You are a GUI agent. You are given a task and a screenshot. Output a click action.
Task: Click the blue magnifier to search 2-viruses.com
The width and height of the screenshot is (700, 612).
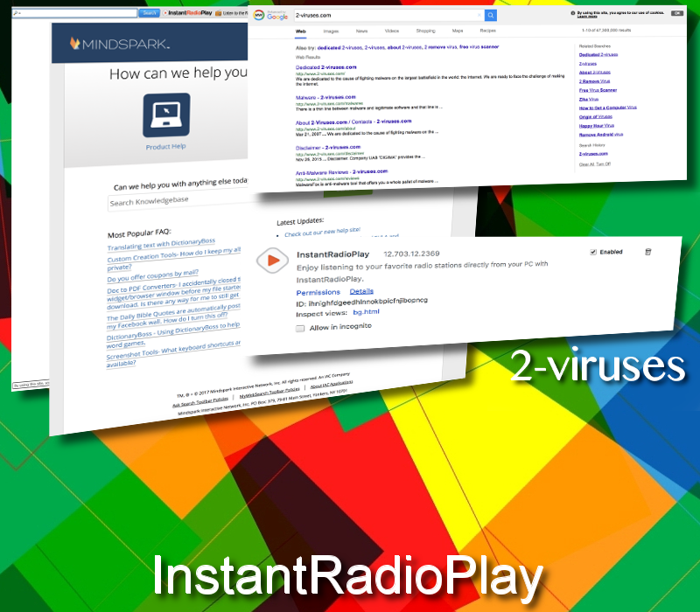pos(491,15)
